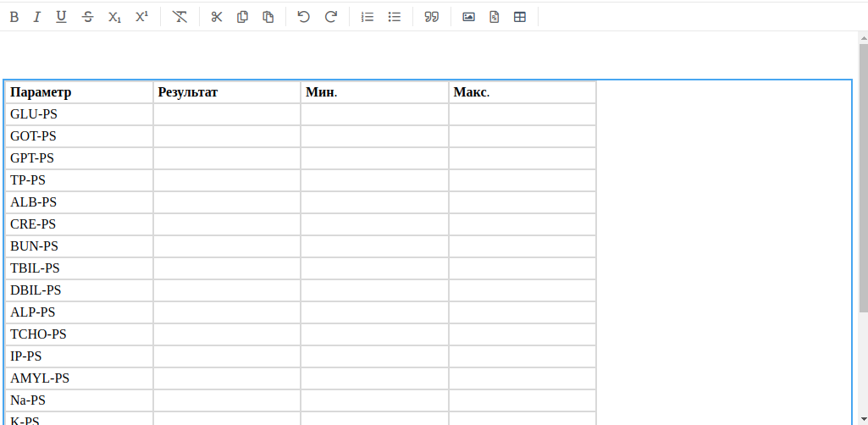Click the Результат cell for IP-PS
This screenshot has height=425, width=868.
tap(227, 356)
